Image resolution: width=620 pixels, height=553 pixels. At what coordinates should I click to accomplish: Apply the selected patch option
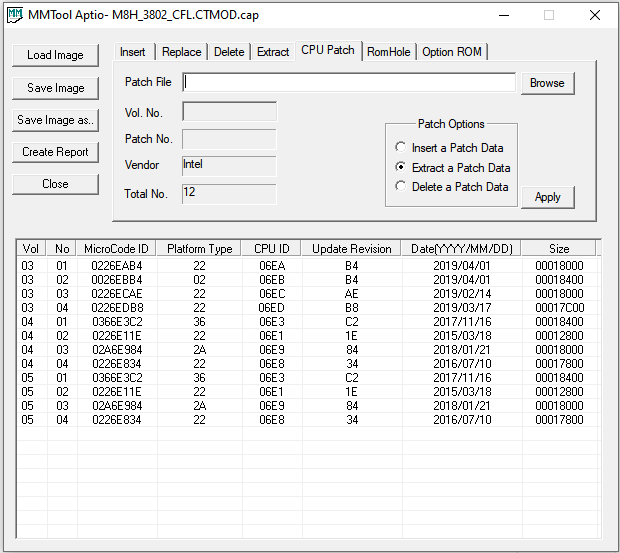(547, 197)
